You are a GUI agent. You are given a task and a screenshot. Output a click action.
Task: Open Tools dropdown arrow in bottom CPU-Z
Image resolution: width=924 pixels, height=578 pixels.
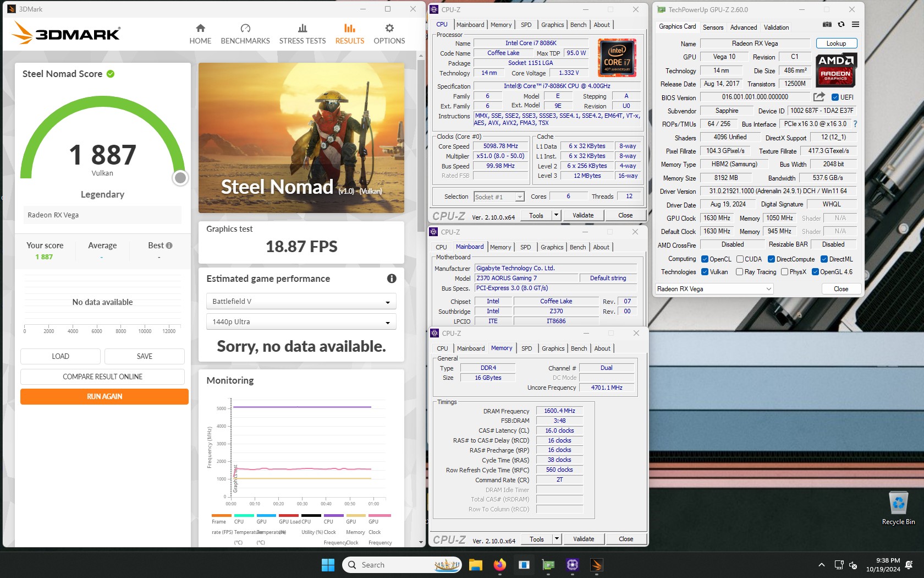557,539
